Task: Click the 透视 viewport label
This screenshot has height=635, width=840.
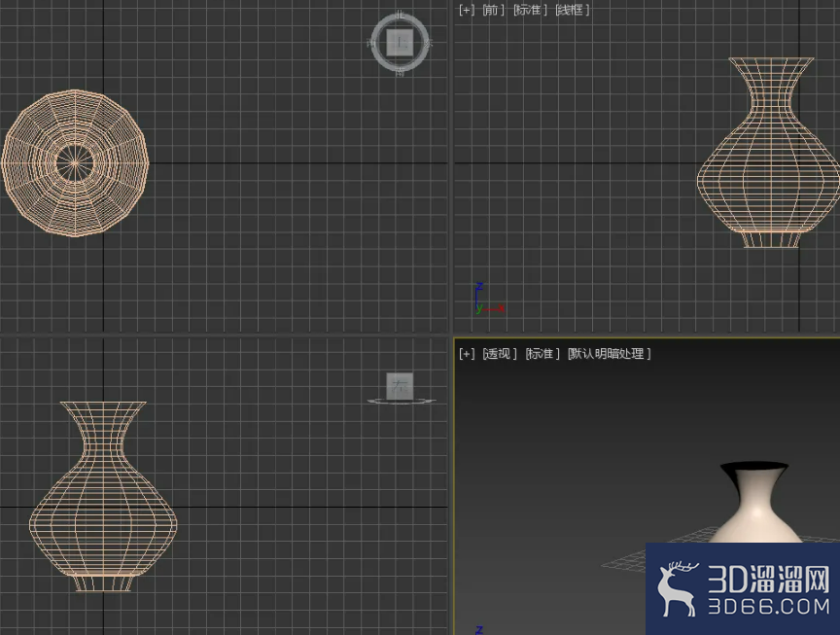Action: click(500, 354)
